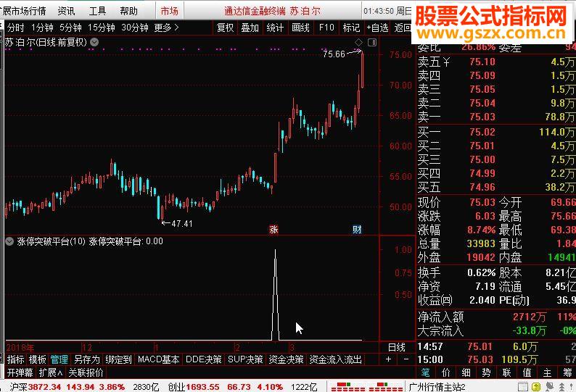576x392 pixels.
Task: Click the 关联报价 button
Action: pyautogui.click(x=86, y=372)
